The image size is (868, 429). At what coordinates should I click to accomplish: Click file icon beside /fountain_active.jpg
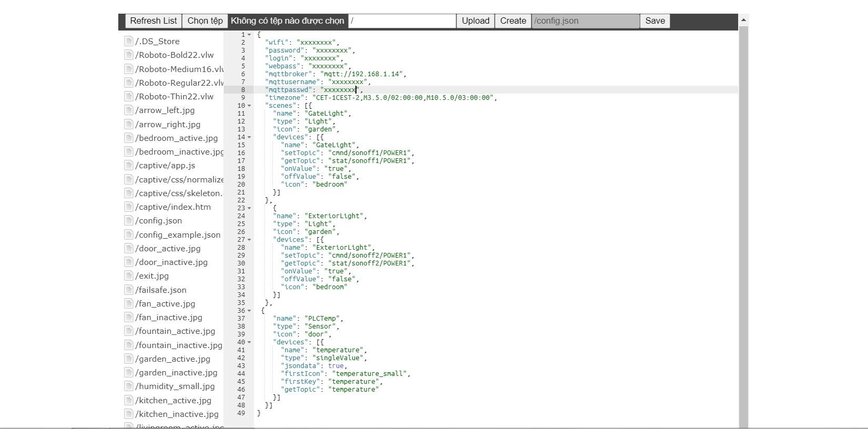pyautogui.click(x=129, y=331)
